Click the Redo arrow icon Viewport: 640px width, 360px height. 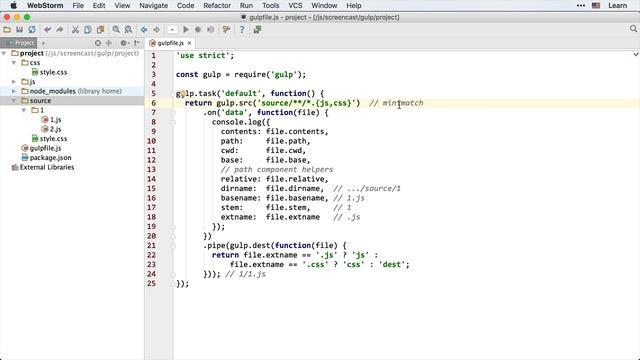pyautogui.click(x=60, y=29)
